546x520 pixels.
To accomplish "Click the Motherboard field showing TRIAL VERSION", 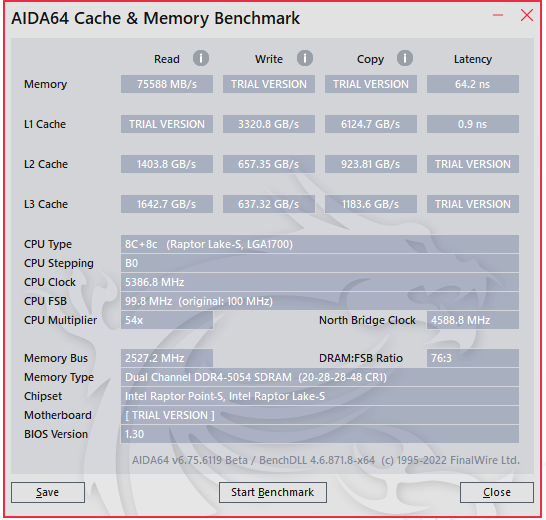I will tap(320, 415).
